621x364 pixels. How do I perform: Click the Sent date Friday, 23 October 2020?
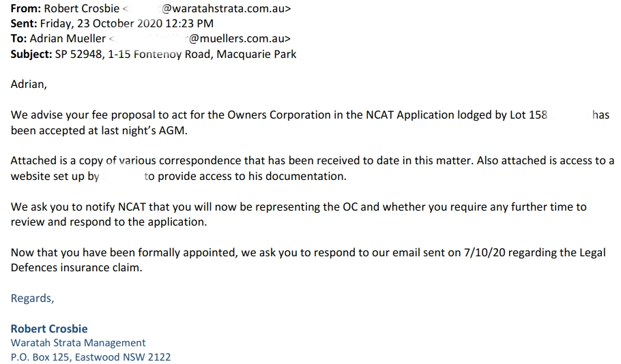click(x=101, y=24)
